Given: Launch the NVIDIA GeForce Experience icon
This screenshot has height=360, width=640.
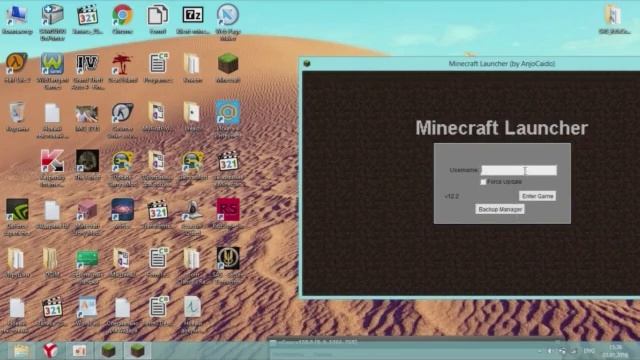Looking at the screenshot, I should tap(17, 209).
